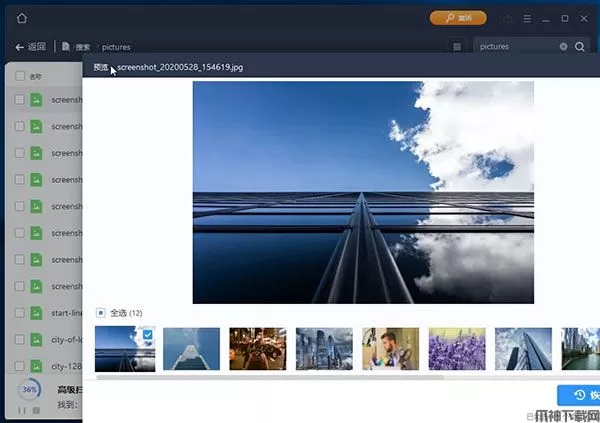
Task: Toggle the 全选 (12) select-all checkbox
Action: pyautogui.click(x=101, y=313)
